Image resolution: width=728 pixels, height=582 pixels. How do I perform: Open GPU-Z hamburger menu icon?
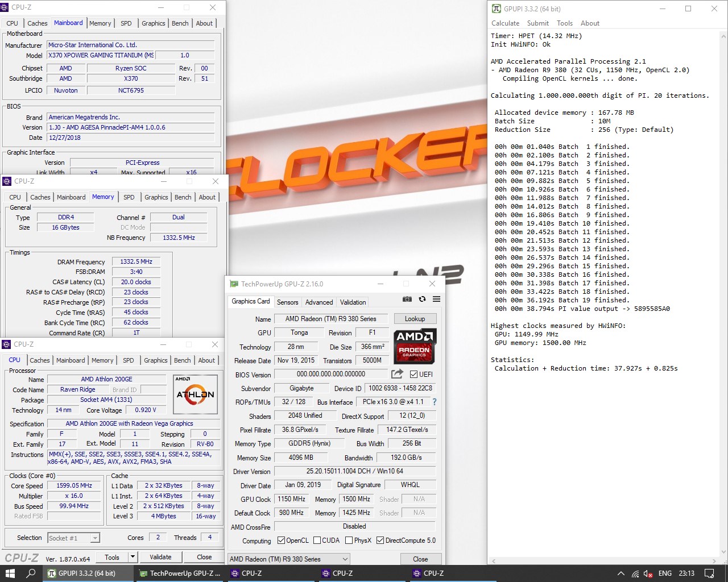coord(436,299)
